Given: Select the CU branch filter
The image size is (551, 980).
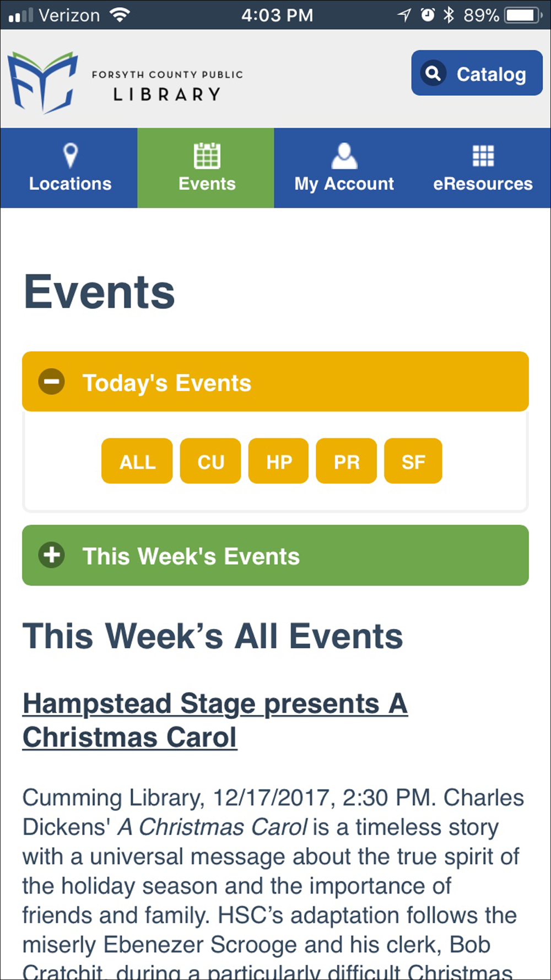Looking at the screenshot, I should (x=210, y=461).
